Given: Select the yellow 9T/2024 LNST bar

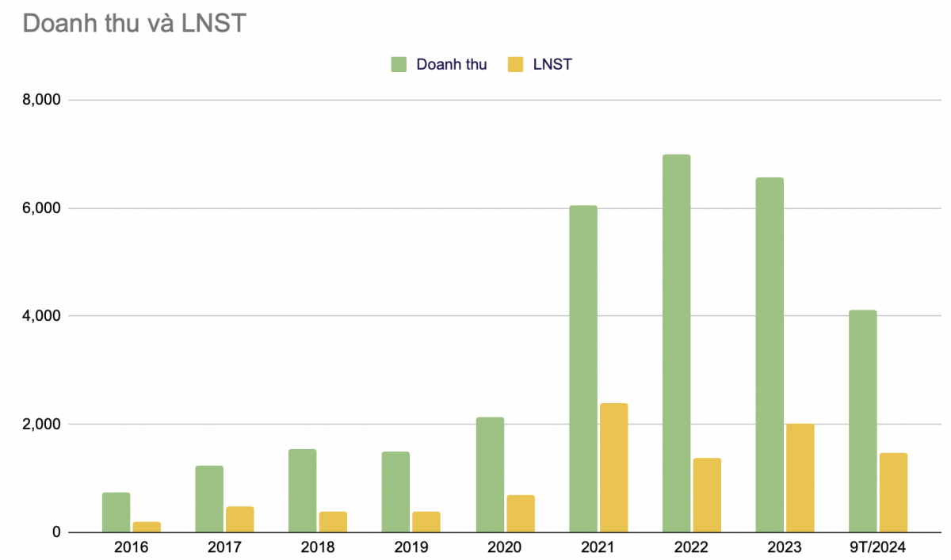Looking at the screenshot, I should [893, 493].
